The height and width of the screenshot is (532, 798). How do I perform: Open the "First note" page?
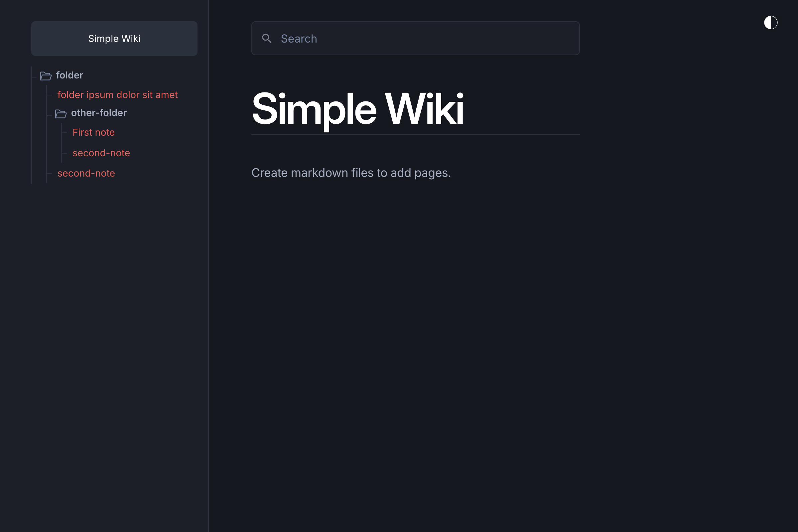click(x=94, y=133)
